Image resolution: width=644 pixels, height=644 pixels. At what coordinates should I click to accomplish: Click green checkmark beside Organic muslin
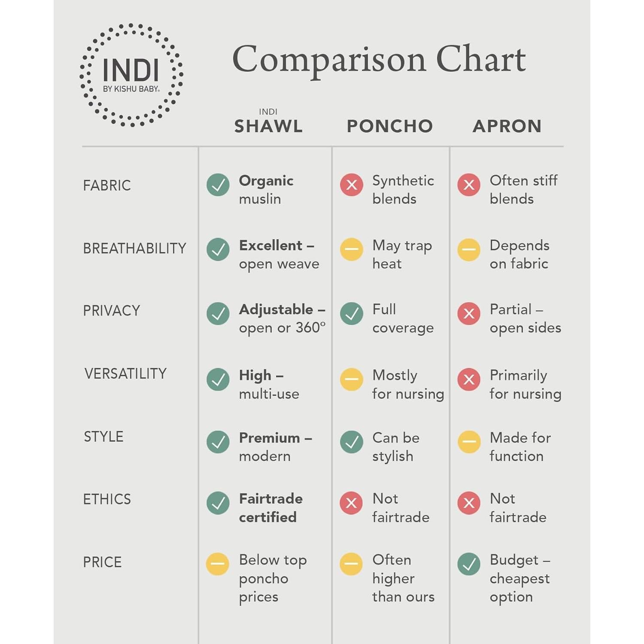pyautogui.click(x=218, y=185)
